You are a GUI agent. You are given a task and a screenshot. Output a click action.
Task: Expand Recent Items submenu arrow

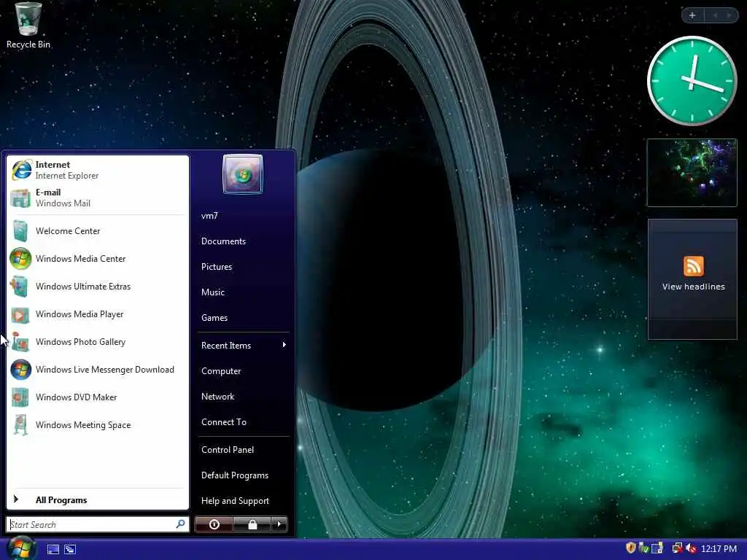pos(285,345)
